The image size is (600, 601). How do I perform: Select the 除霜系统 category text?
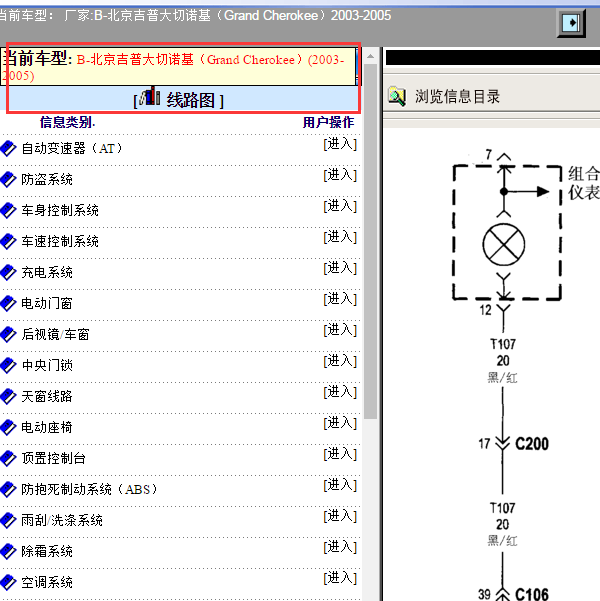click(x=47, y=552)
